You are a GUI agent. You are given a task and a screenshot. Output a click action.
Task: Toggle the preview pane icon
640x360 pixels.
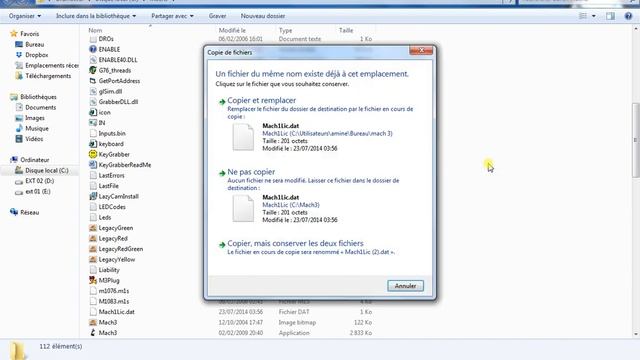[611, 16]
